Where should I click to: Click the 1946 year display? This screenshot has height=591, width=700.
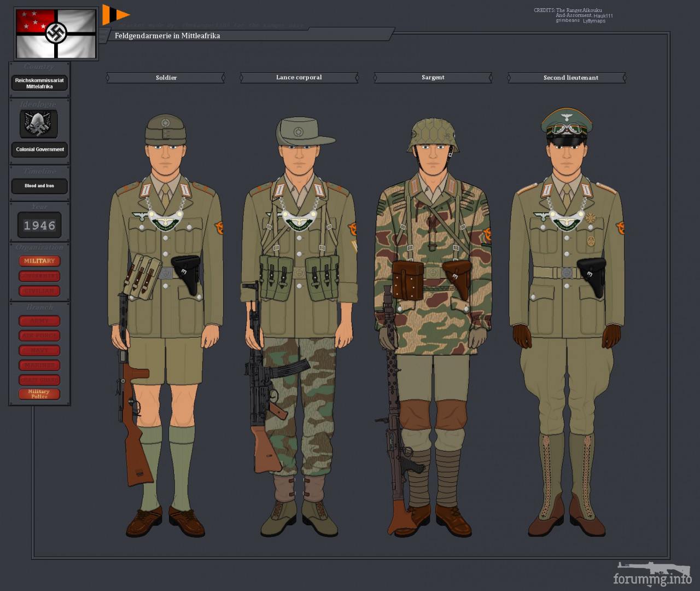pyautogui.click(x=39, y=225)
